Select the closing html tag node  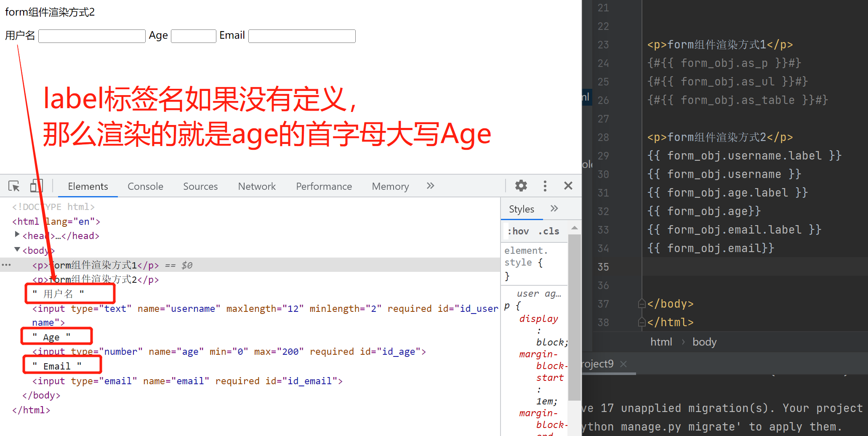pos(31,410)
